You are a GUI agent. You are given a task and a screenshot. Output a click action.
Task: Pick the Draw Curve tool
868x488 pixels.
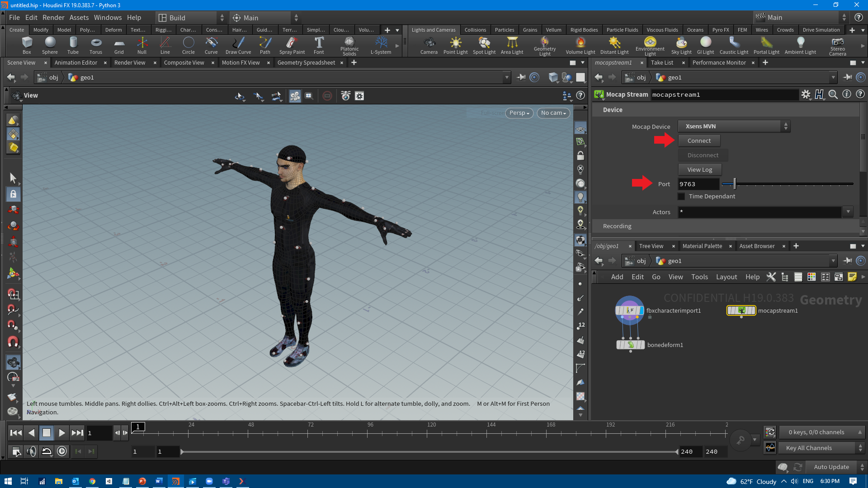238,46
